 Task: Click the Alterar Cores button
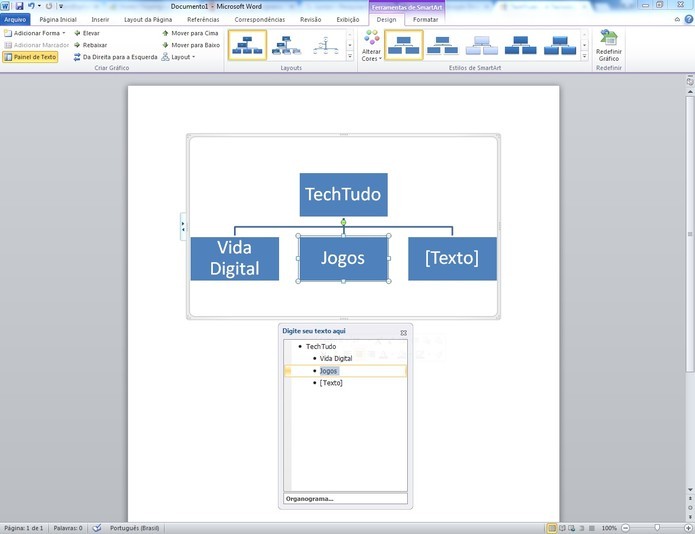[x=371, y=45]
